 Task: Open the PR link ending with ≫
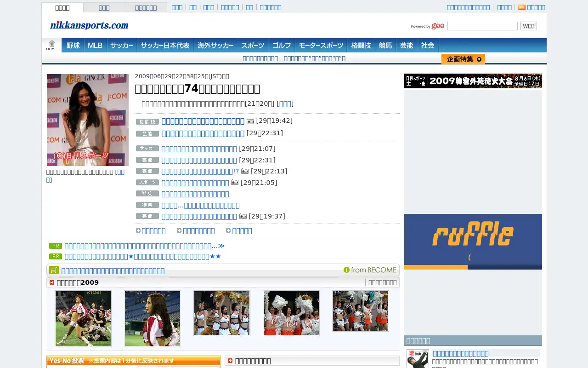(145, 246)
